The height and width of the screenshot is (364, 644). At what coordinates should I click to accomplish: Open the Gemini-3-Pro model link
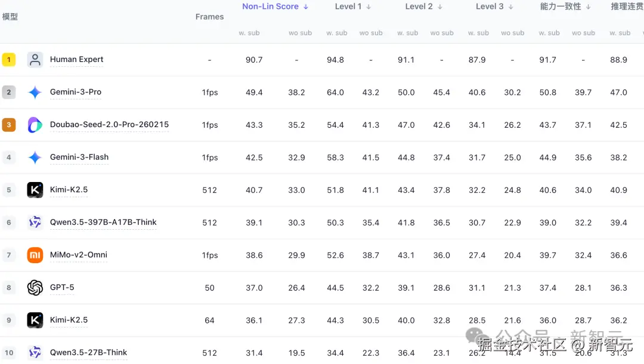76,92
